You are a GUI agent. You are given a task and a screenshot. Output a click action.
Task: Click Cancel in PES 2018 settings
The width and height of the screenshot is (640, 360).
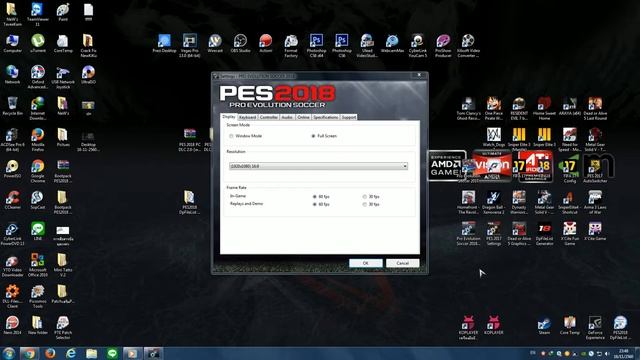pos(402,263)
